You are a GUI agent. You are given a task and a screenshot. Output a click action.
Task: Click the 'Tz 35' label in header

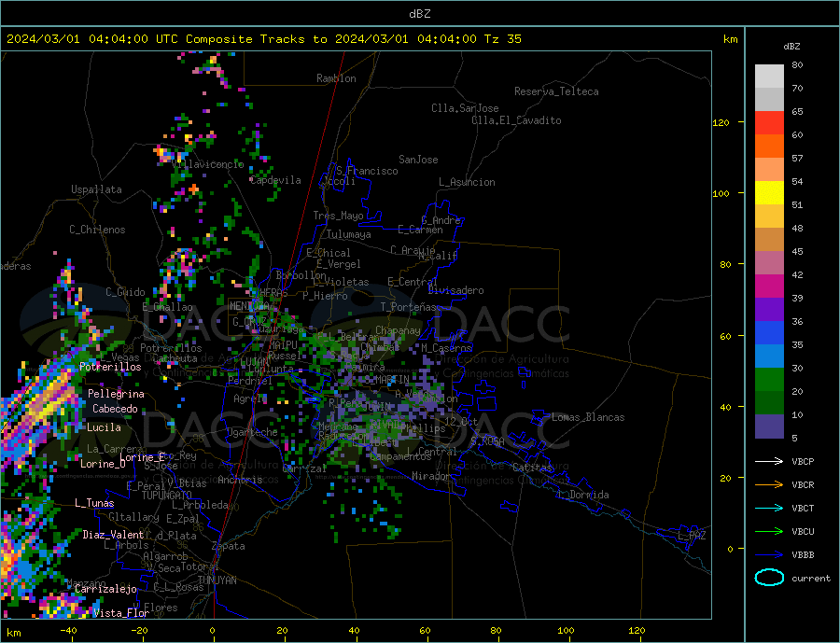[x=502, y=39]
